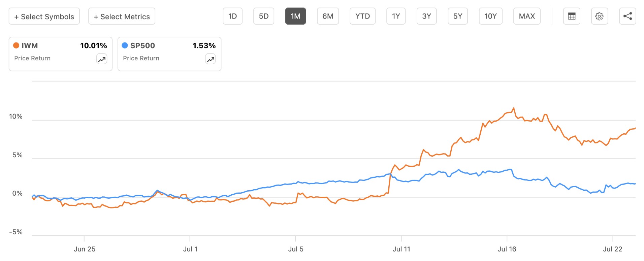Switch to the 1D time range
Viewport: 644px width, 261px height.
pyautogui.click(x=233, y=16)
